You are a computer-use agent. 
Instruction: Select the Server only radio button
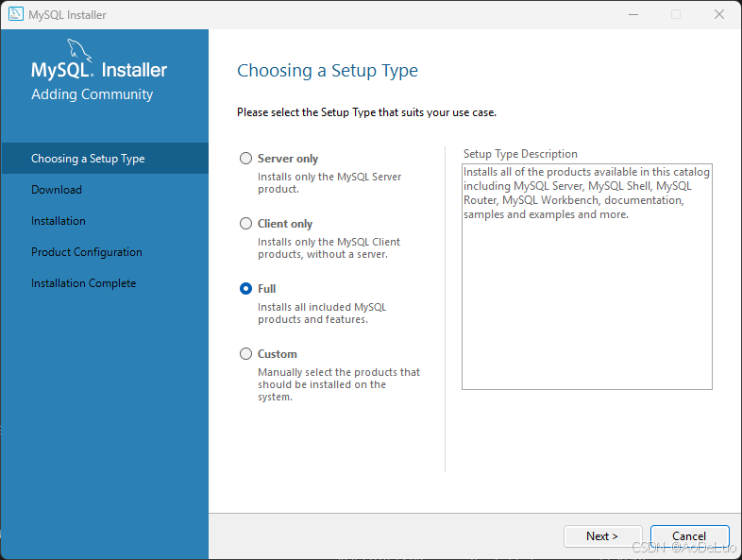pyautogui.click(x=245, y=158)
